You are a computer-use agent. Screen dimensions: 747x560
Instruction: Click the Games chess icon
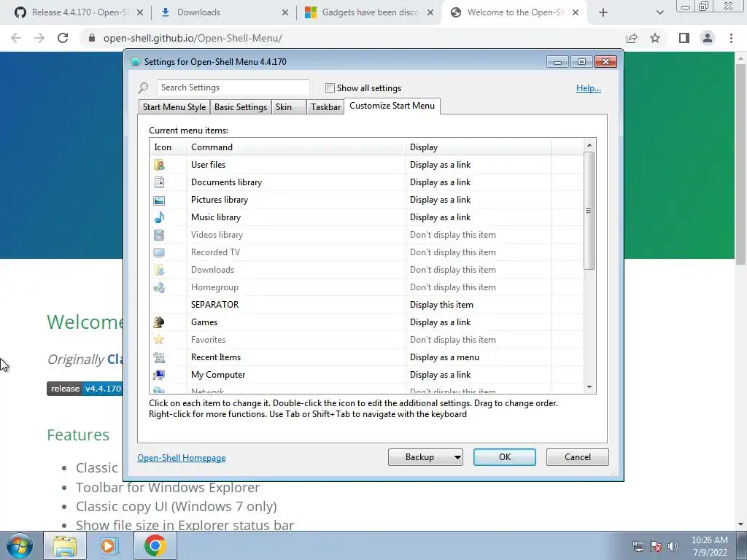[159, 322]
